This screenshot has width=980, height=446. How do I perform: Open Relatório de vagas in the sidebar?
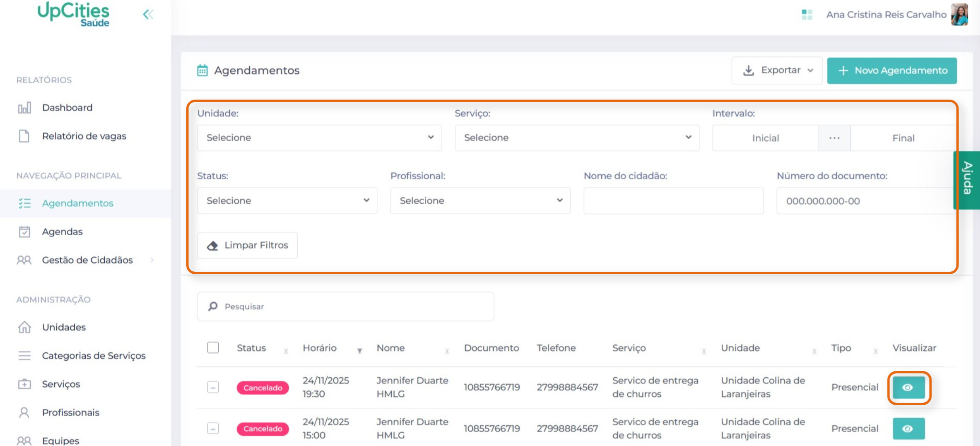84,136
